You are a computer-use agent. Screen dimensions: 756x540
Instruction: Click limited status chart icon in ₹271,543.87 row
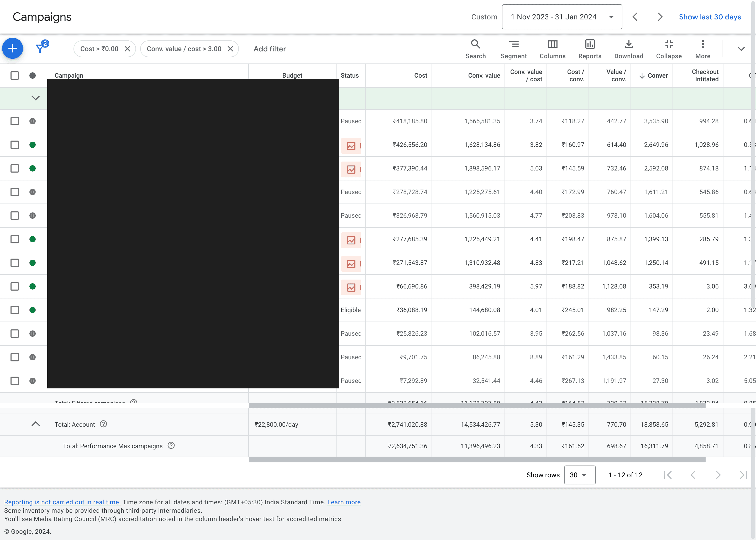click(x=351, y=264)
